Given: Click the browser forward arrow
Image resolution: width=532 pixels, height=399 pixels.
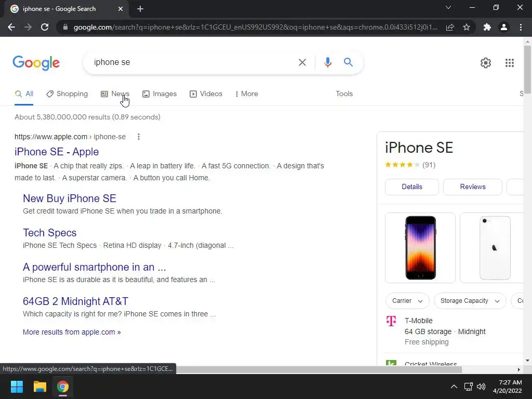Looking at the screenshot, I should click(x=28, y=27).
